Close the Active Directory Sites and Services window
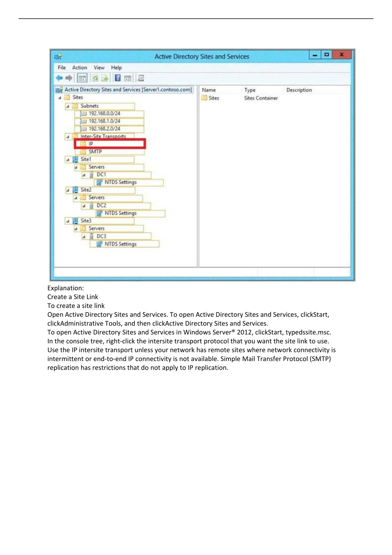 [x=341, y=55]
